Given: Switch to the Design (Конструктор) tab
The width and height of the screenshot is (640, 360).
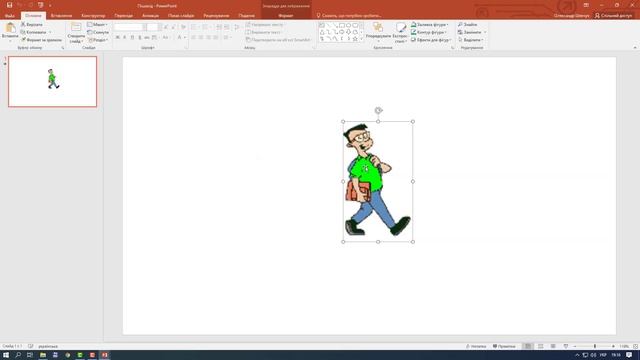Looking at the screenshot, I should coord(93,16).
